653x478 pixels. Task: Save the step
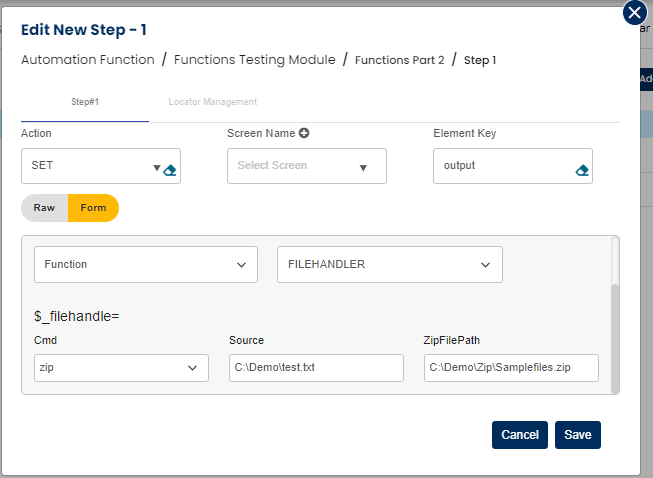(x=577, y=435)
